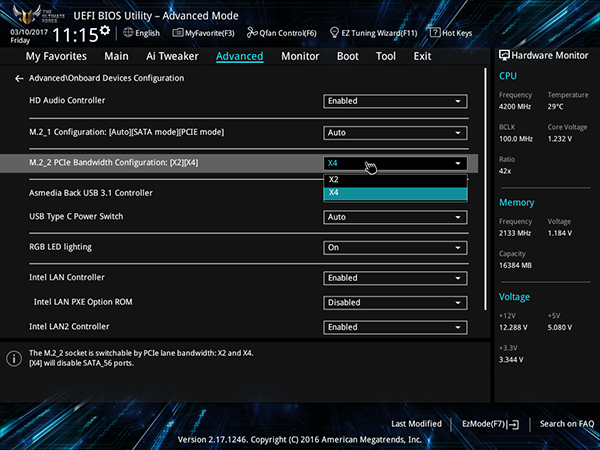Image resolution: width=600 pixels, height=450 pixels.
Task: Open the Ai Tweaker tab
Action: 172,56
